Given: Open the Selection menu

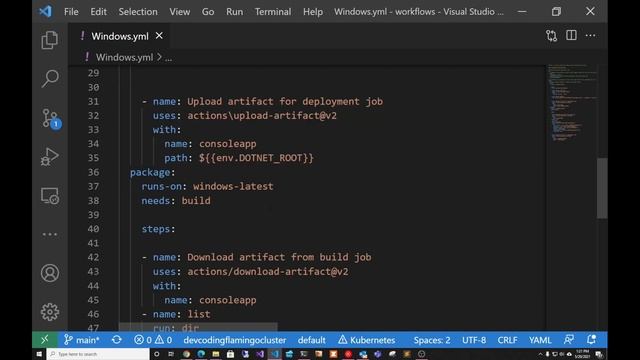Looking at the screenshot, I should click(138, 11).
